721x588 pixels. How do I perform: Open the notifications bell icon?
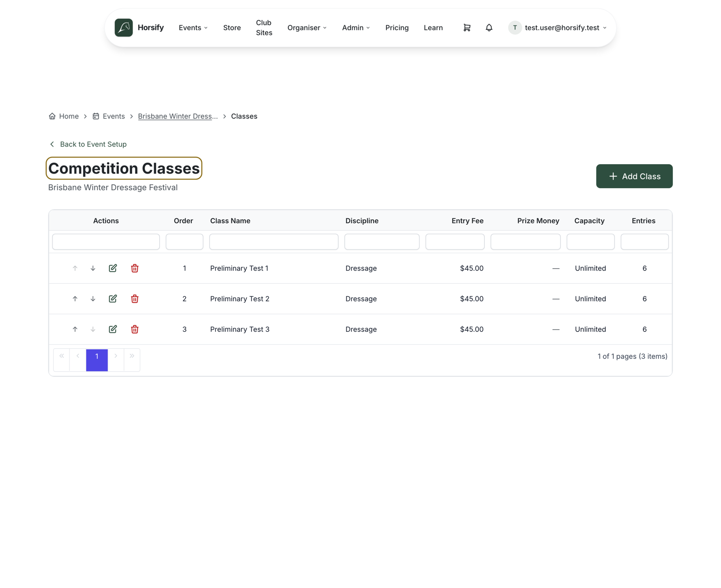coord(489,28)
